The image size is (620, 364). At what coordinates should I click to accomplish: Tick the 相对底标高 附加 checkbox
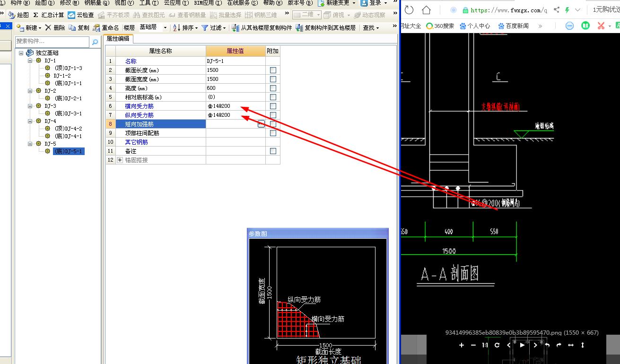point(273,97)
